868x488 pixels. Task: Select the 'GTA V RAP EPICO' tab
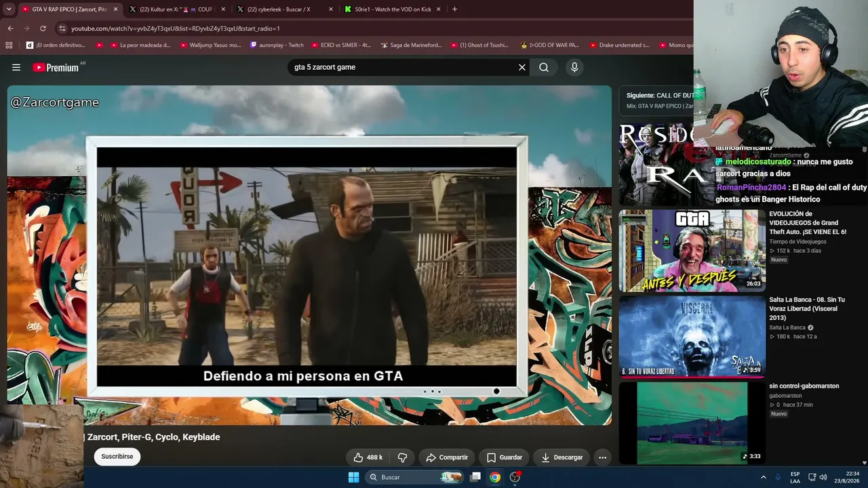click(69, 9)
